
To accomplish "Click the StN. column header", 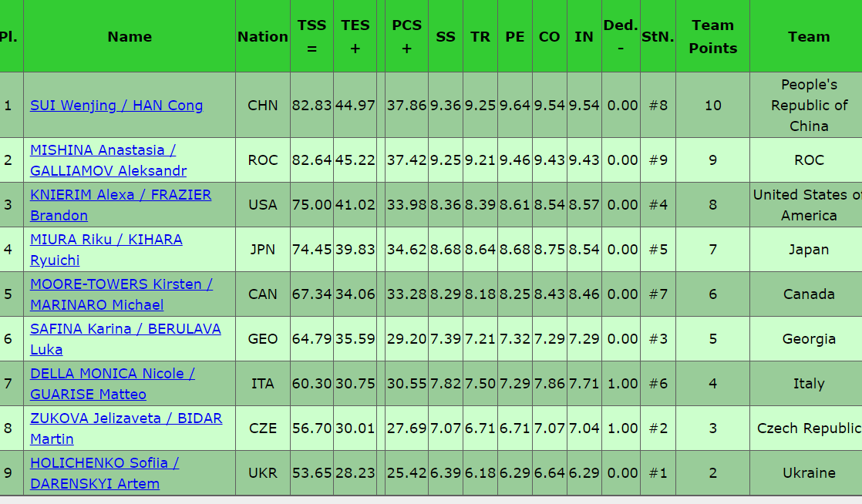I will 658,36.
